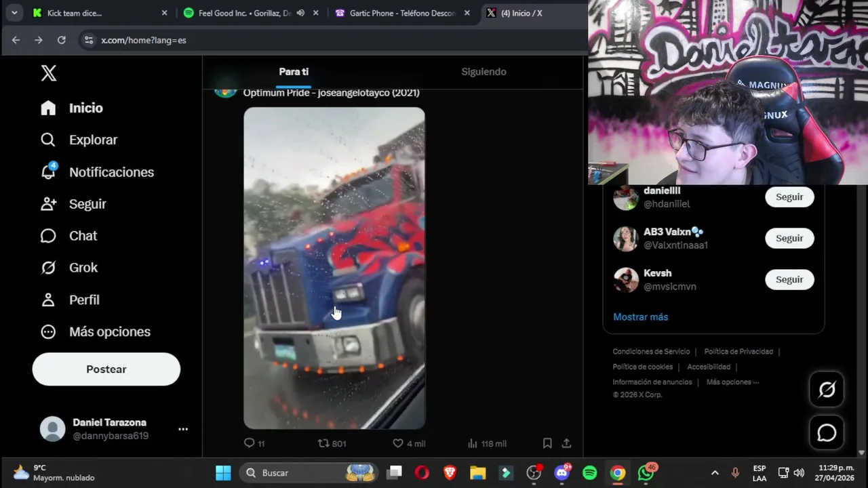This screenshot has width=868, height=488.
Task: Go forward in the browser
Action: pyautogui.click(x=39, y=40)
